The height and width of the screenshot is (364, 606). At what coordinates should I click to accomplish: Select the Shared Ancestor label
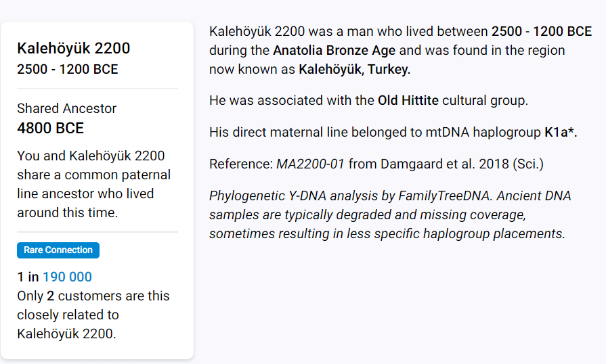[x=66, y=108]
